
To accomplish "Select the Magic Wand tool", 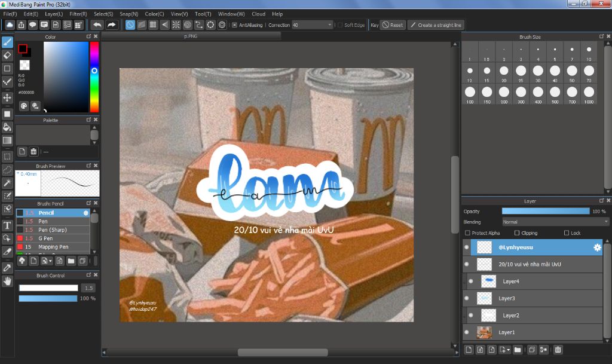I will (x=7, y=183).
